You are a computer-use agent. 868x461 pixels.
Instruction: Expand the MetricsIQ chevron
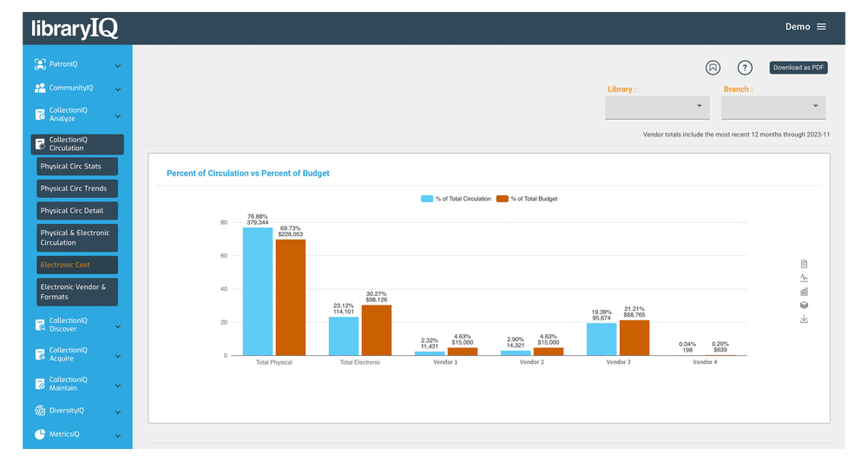click(x=118, y=436)
